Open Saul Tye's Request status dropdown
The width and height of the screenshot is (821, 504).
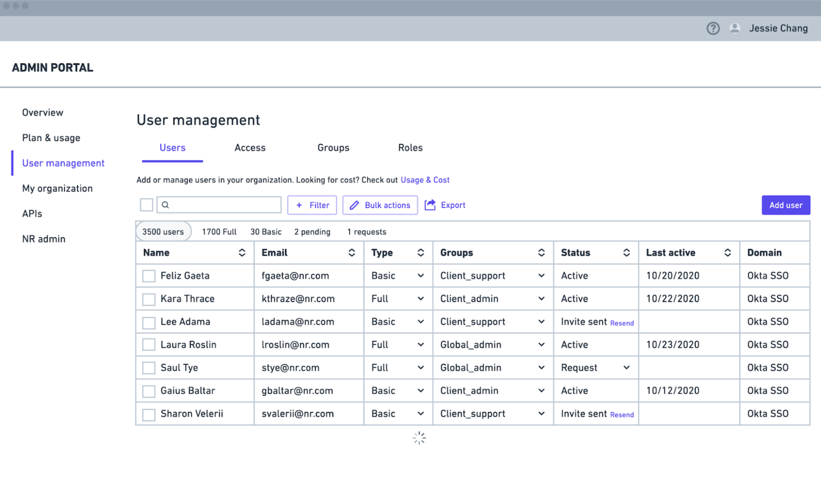(x=626, y=368)
